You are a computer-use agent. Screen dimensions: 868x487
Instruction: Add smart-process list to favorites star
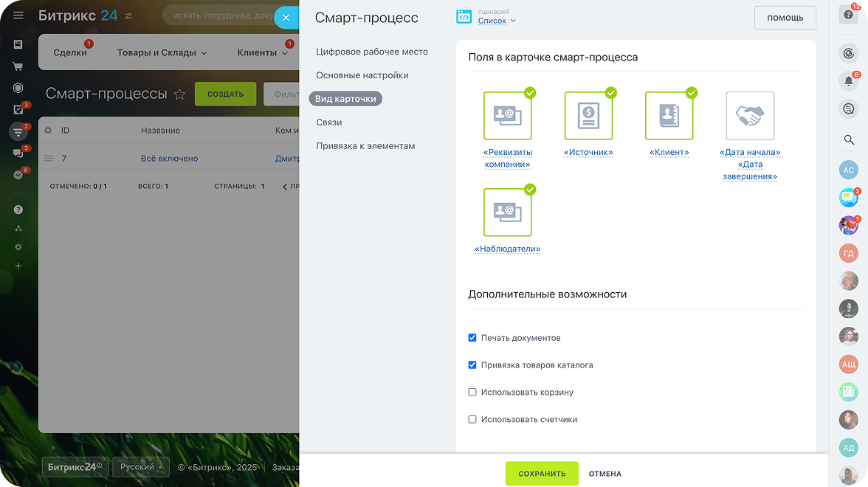coord(179,94)
